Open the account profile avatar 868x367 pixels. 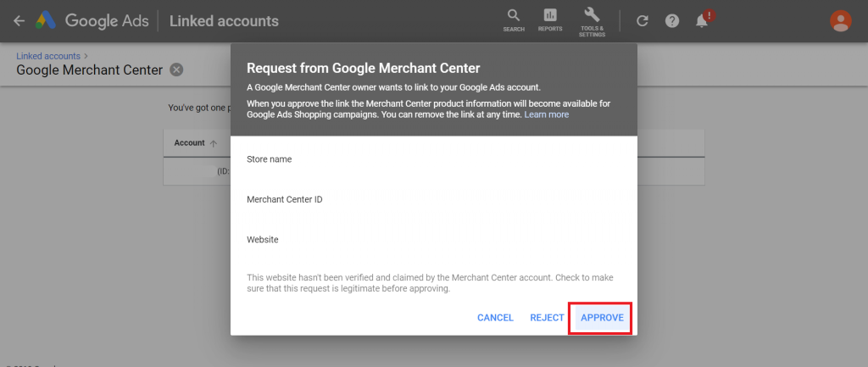point(840,21)
